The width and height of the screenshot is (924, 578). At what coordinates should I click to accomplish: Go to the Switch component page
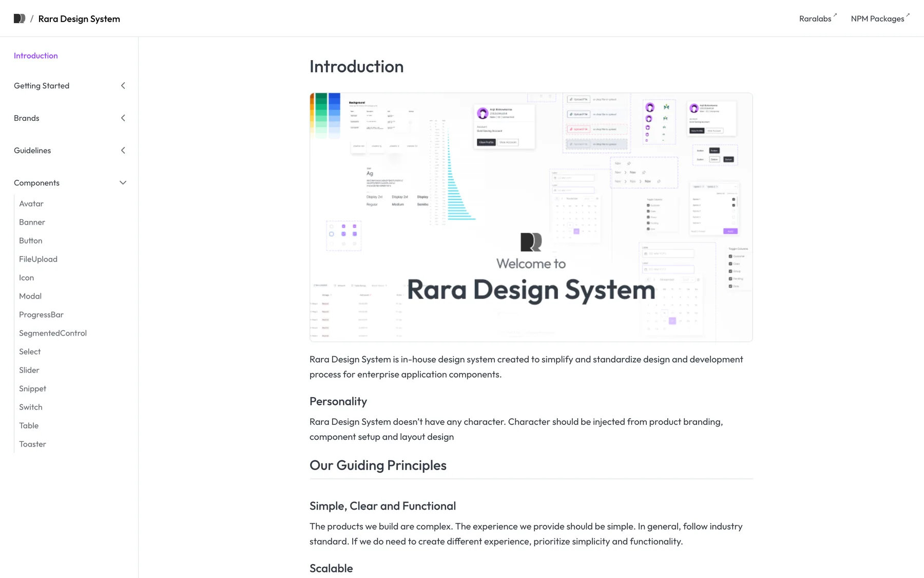(x=31, y=407)
